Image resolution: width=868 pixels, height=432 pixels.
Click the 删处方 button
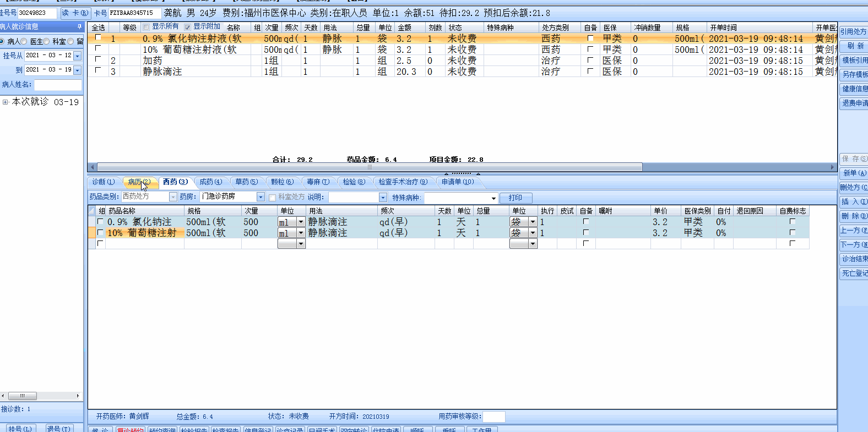click(x=855, y=187)
